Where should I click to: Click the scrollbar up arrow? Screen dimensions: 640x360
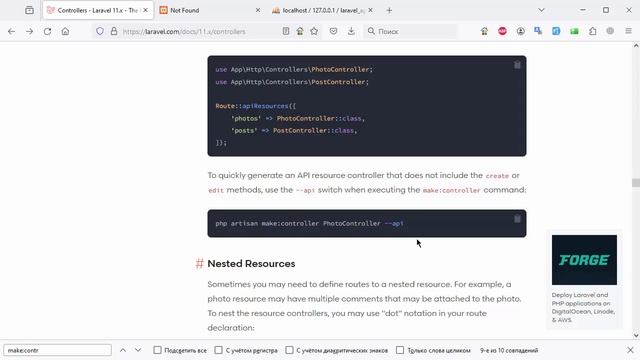636,46
